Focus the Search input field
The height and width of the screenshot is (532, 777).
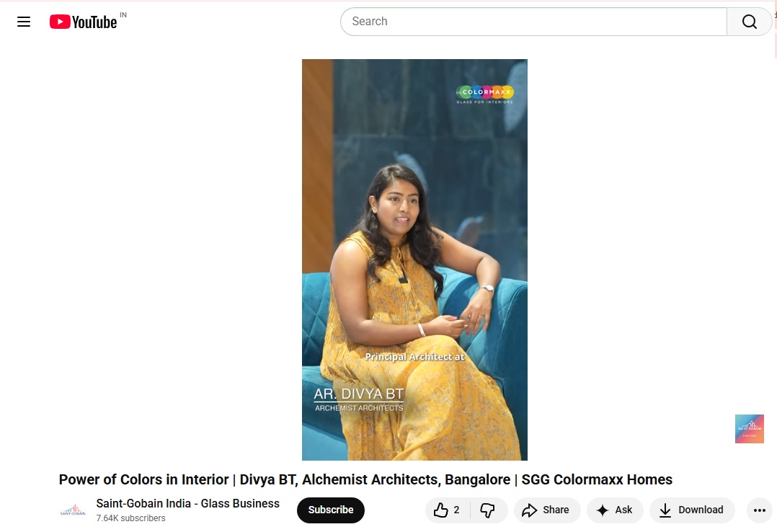tap(533, 22)
